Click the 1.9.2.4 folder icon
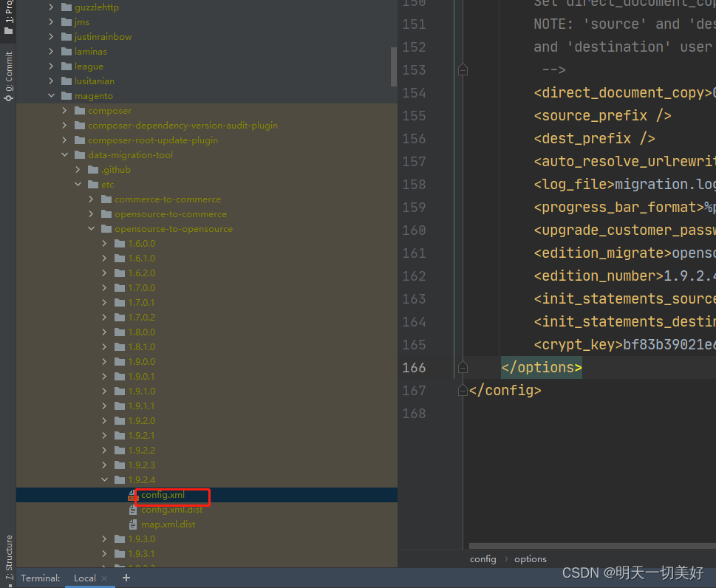The width and height of the screenshot is (716, 588). coord(120,479)
